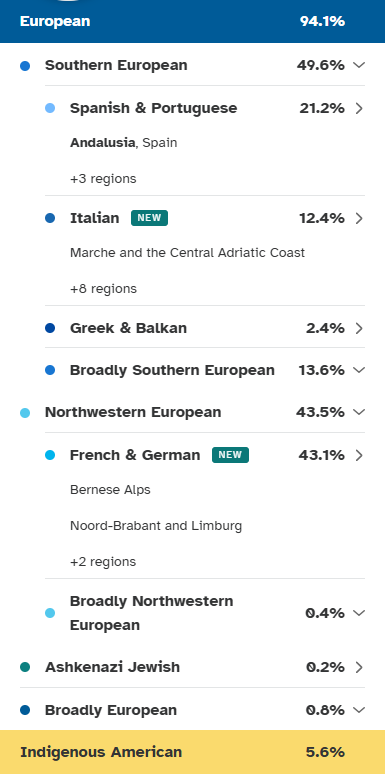This screenshot has width=385, height=774.
Task: Click the Spanish & Portuguese color dot
Action: click(x=50, y=108)
